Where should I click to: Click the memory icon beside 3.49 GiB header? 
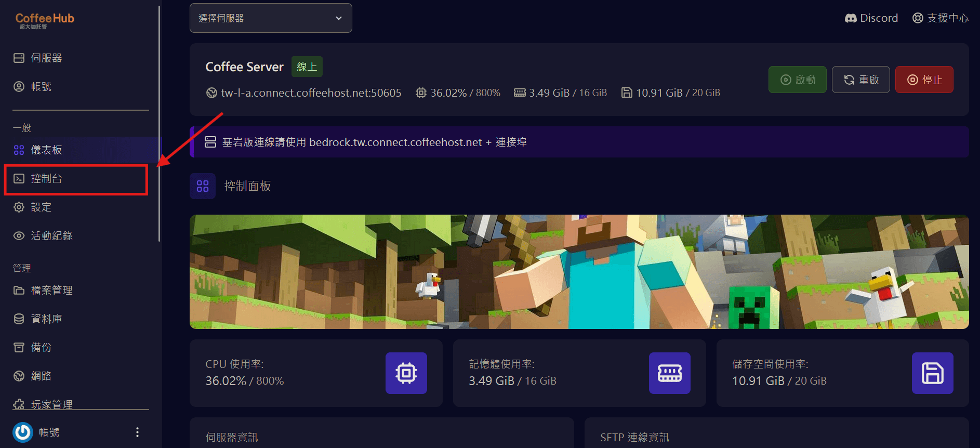pos(520,93)
